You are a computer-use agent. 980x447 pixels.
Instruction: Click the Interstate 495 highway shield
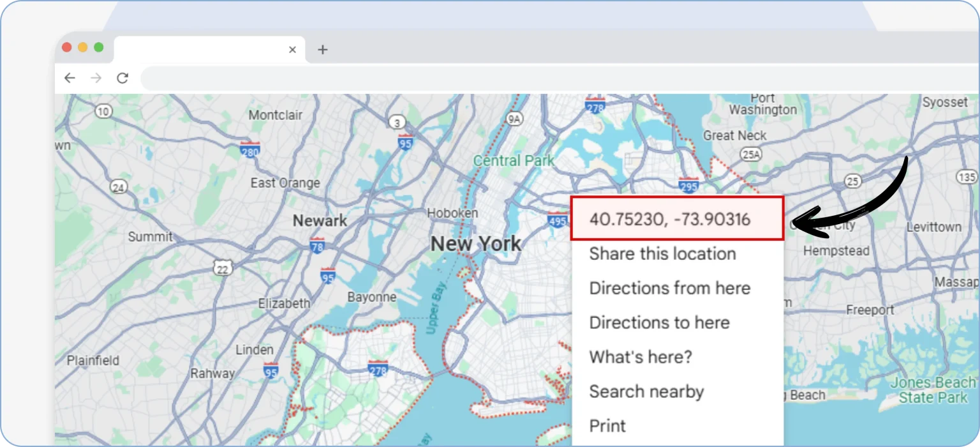click(558, 221)
